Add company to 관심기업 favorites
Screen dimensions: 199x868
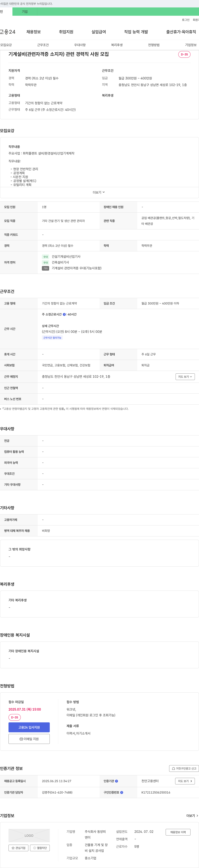coord(19,848)
